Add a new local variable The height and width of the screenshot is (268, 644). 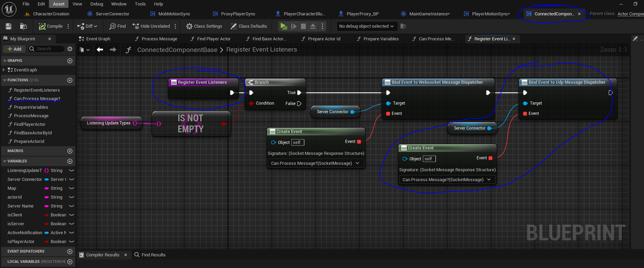click(70, 262)
